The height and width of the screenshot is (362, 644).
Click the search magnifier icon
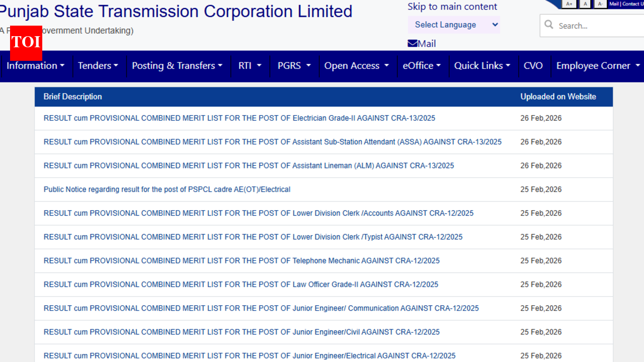(x=549, y=25)
